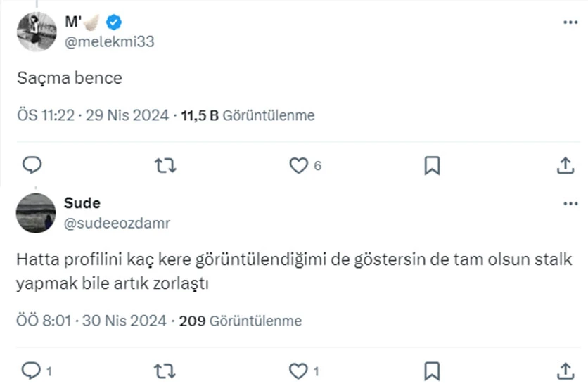Image resolution: width=588 pixels, height=386 pixels.
Task: Retweet the "Saçma bence" tweet
Action: point(165,165)
